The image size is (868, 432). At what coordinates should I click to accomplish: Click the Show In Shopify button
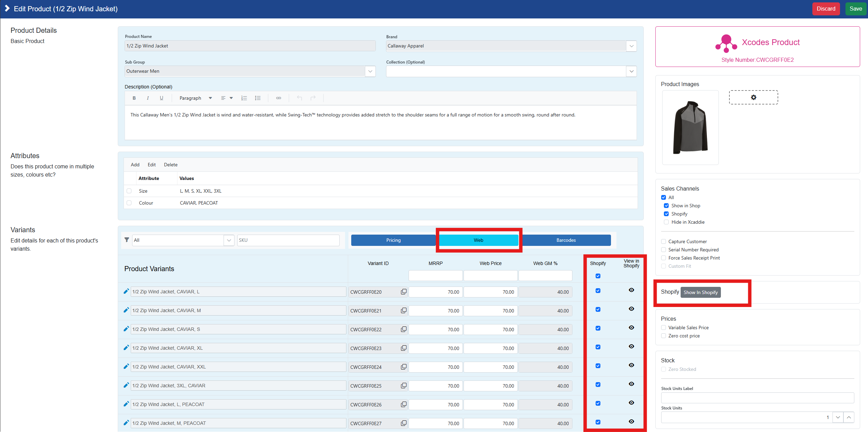[x=700, y=292]
